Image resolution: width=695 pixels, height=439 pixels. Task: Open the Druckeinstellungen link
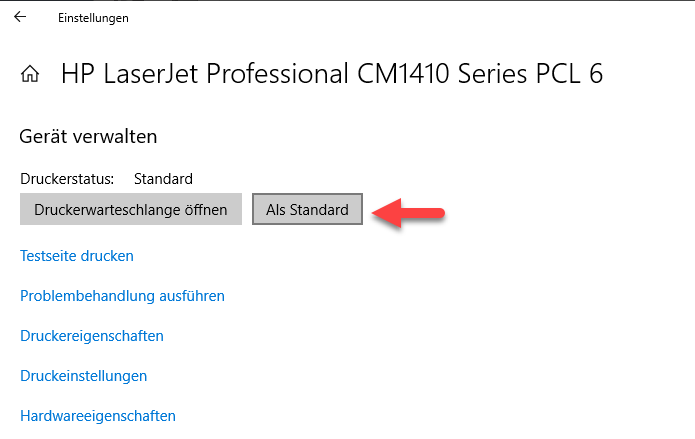click(x=84, y=376)
